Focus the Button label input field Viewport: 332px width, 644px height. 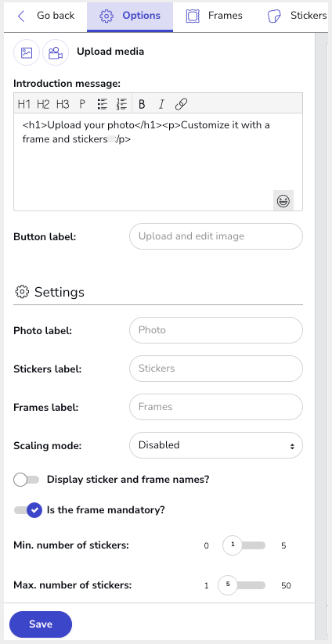[x=216, y=236]
